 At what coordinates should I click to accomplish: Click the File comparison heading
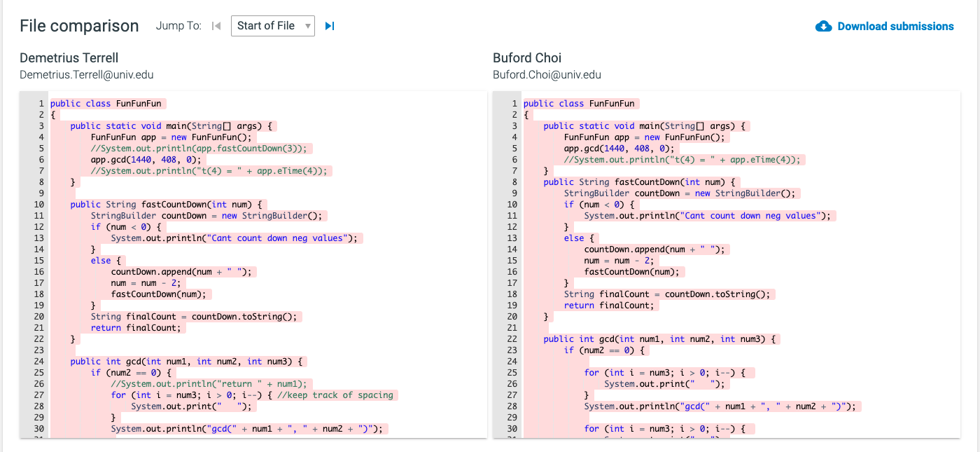pos(79,26)
